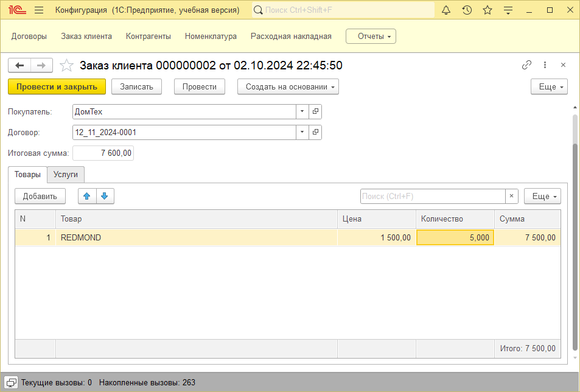Go forward with the right arrow

point(41,66)
